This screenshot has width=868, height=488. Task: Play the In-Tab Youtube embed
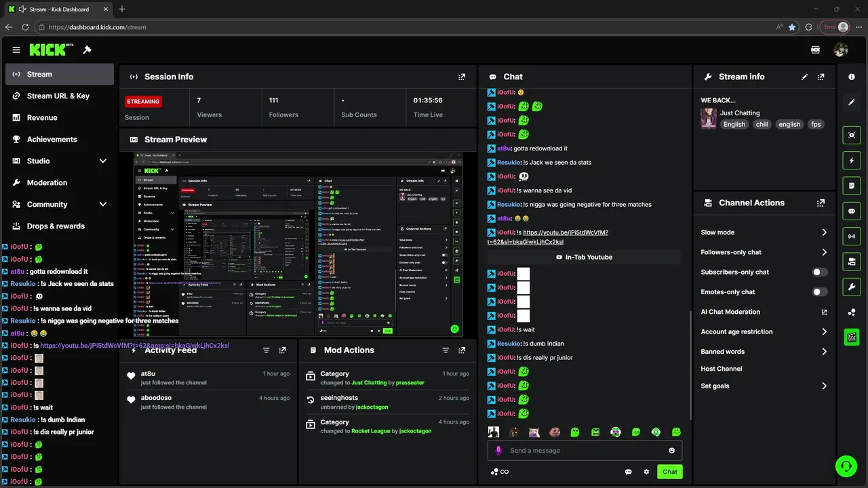[584, 257]
